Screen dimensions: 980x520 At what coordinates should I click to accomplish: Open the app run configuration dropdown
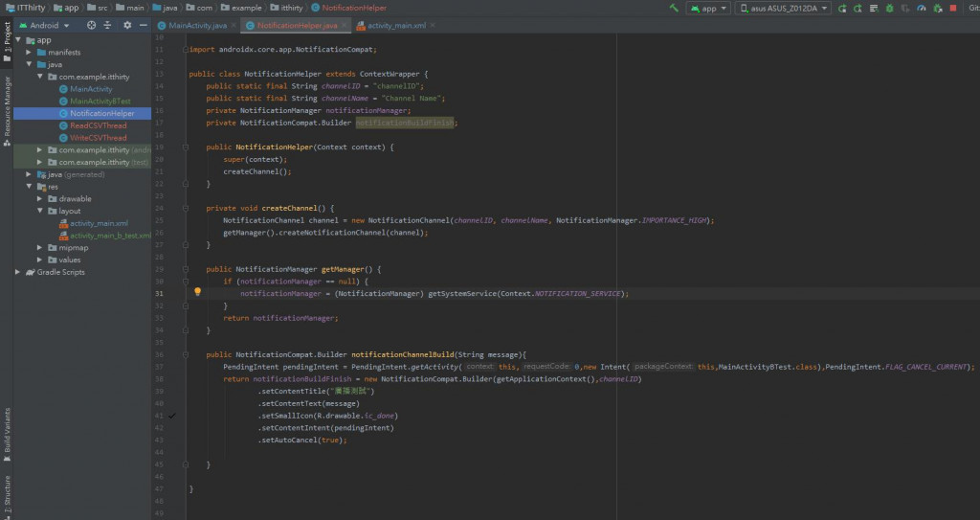[709, 8]
